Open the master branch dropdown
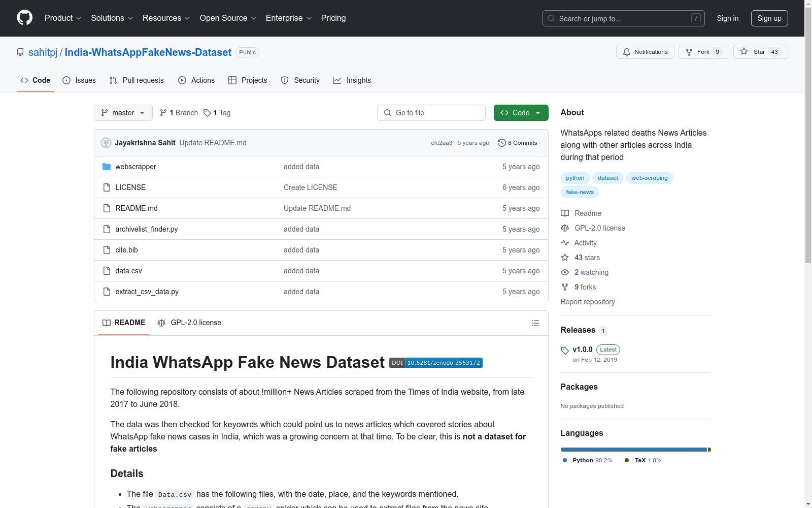Screen dimensions: 812x508 pos(123,113)
